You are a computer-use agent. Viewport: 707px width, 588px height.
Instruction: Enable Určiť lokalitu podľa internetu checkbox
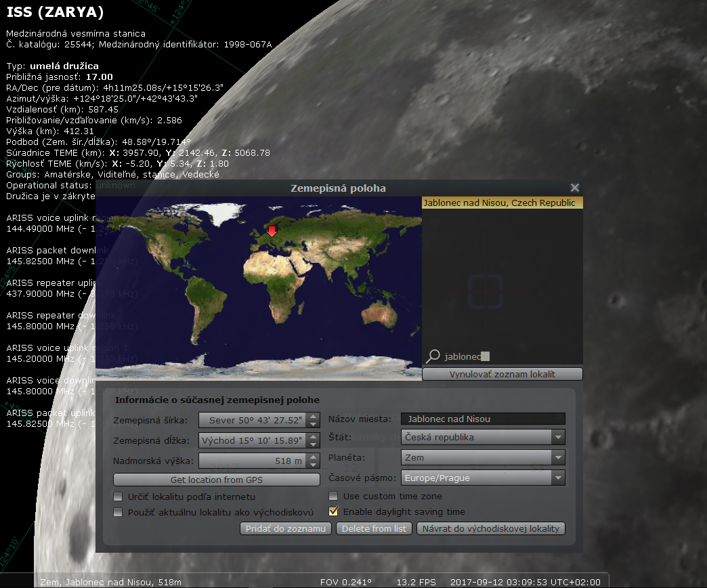tap(119, 497)
